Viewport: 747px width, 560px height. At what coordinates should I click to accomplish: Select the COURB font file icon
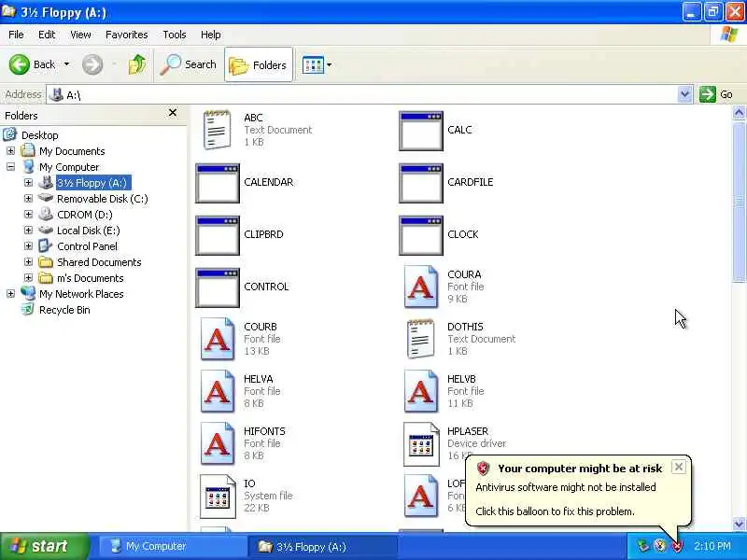coord(218,339)
